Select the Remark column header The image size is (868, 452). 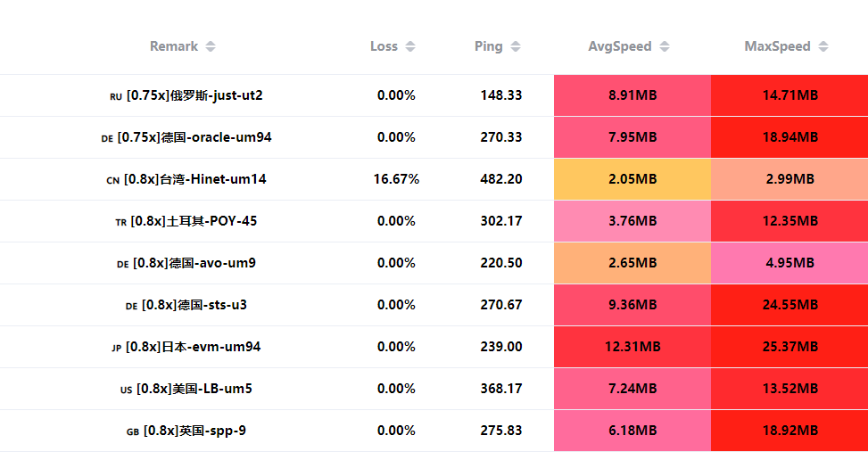174,46
